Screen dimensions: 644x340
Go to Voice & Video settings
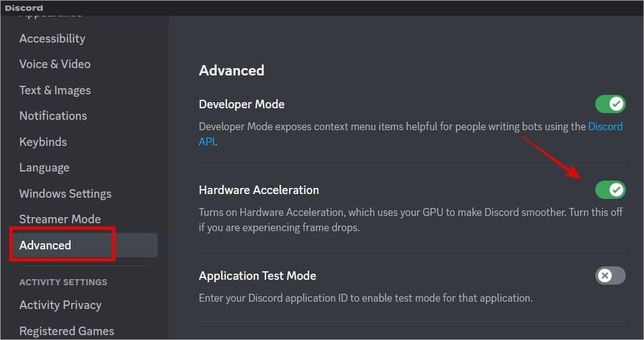coord(55,64)
